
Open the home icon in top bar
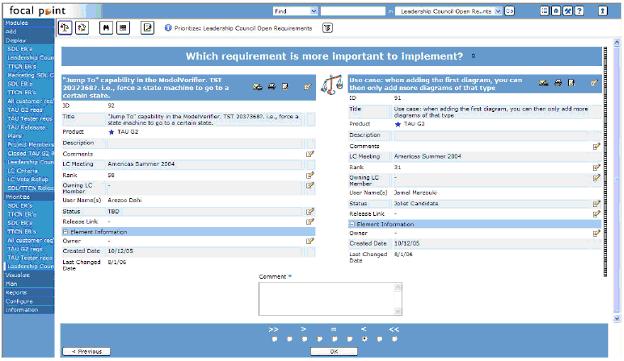pyautogui.click(x=556, y=11)
